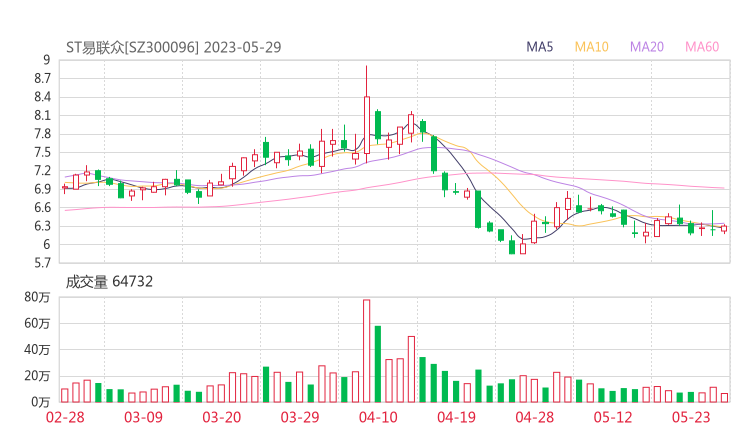Click the 6.9 price axis label
The height and width of the screenshot is (440, 740).
pos(42,189)
